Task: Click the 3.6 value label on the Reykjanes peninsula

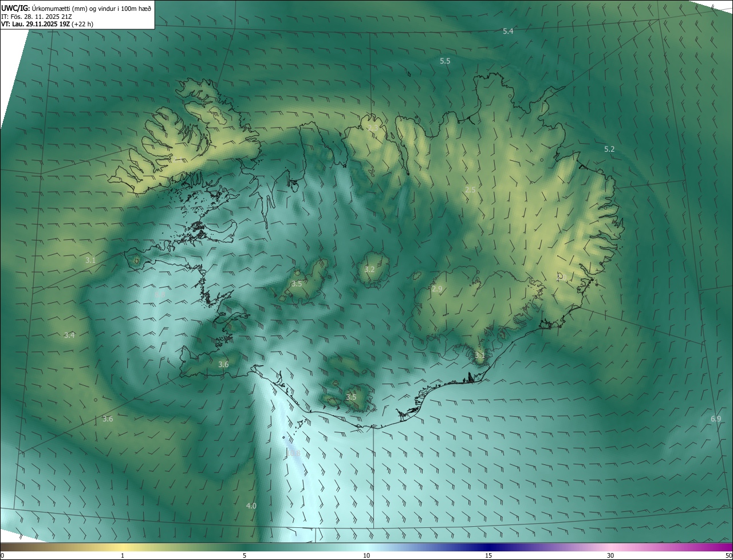Action: coord(223,364)
